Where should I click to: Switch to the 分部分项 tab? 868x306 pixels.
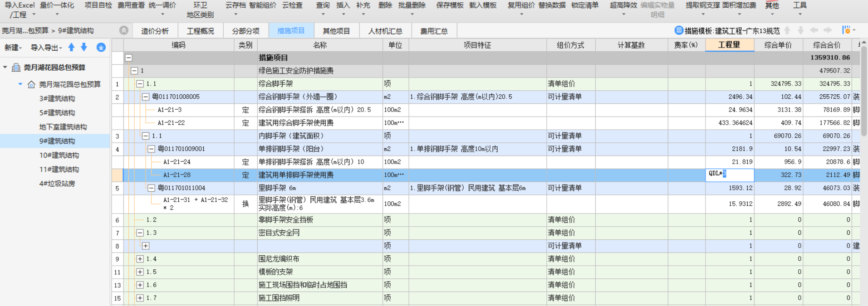(245, 31)
